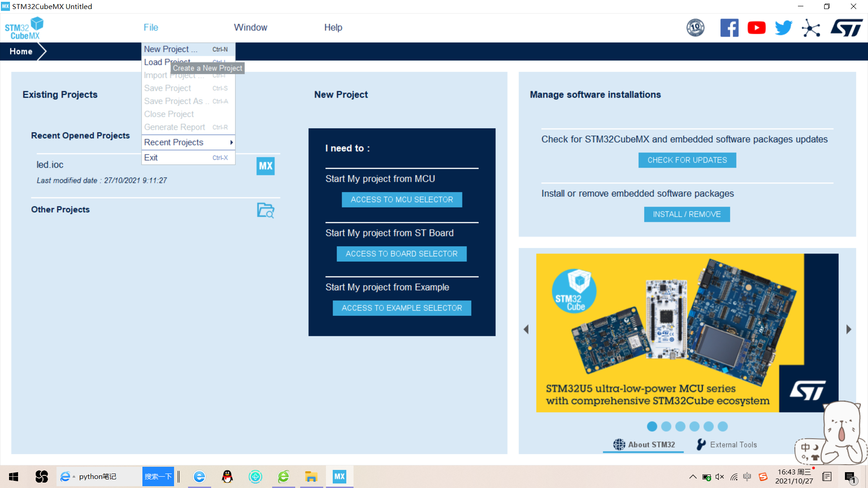Click the ST community network icon
Viewport: 868px width, 488px height.
pyautogui.click(x=811, y=28)
